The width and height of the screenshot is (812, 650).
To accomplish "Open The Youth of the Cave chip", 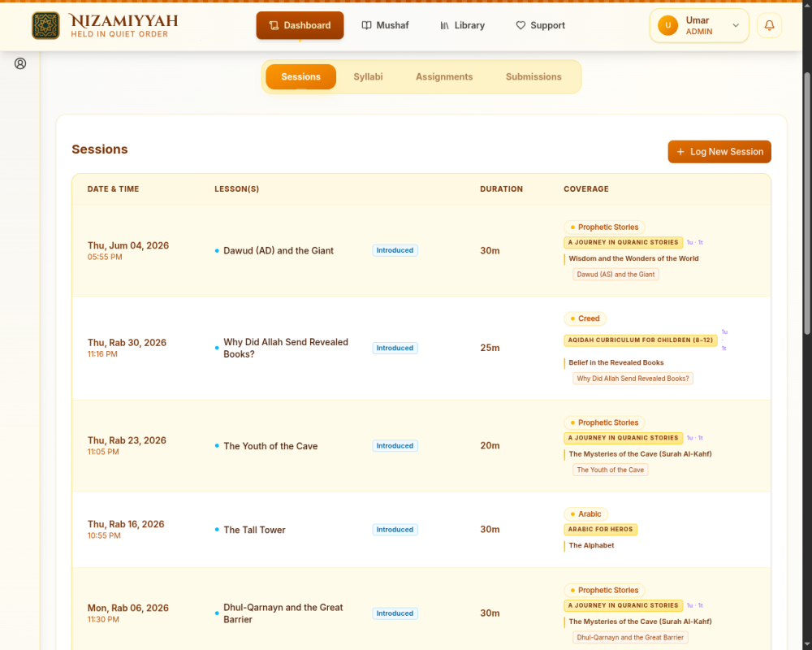I will click(x=610, y=470).
